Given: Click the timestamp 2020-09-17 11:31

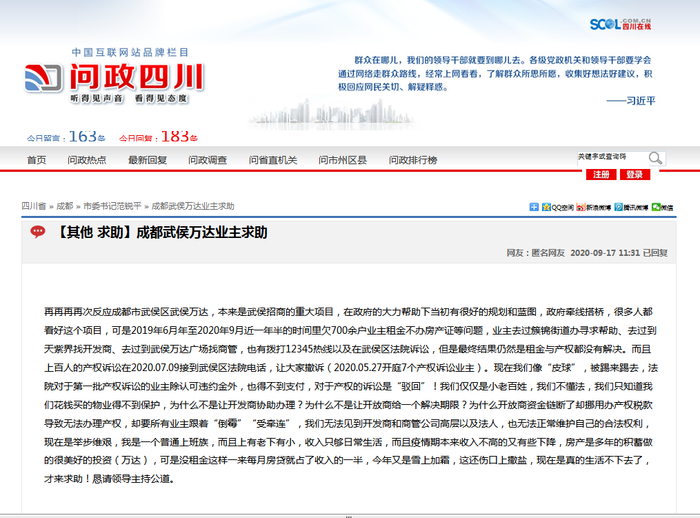Looking at the screenshot, I should (x=605, y=253).
